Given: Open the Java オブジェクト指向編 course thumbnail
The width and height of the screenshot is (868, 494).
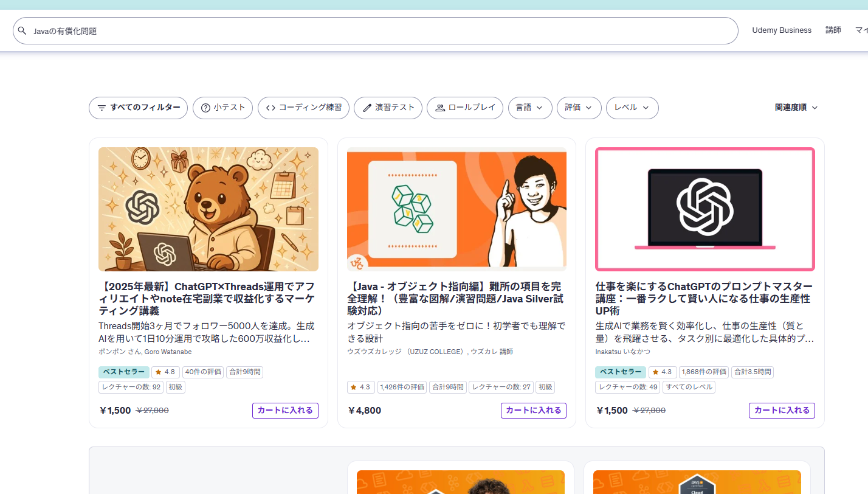Looking at the screenshot, I should pyautogui.click(x=456, y=209).
